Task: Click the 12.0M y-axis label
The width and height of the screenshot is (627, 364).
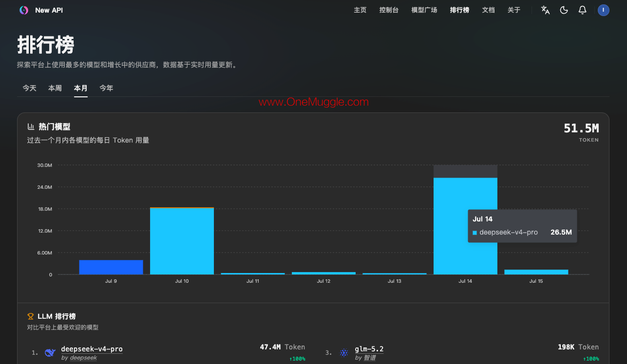Action: pos(44,231)
